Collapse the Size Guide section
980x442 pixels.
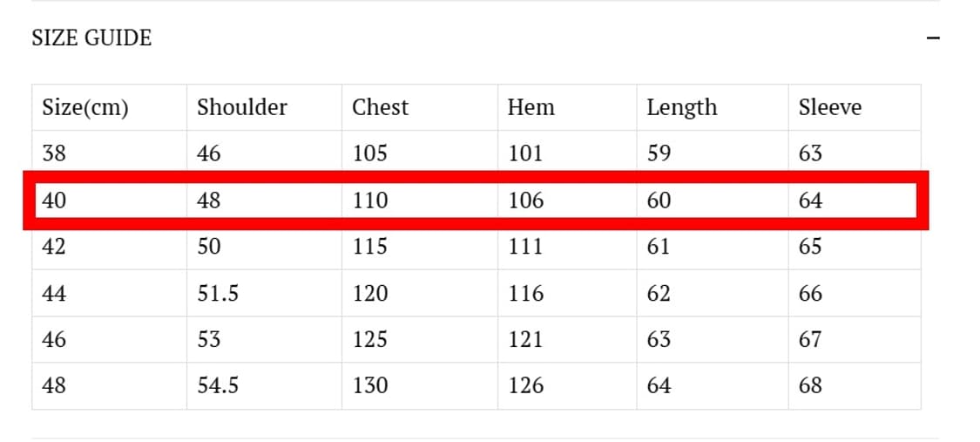coord(933,38)
